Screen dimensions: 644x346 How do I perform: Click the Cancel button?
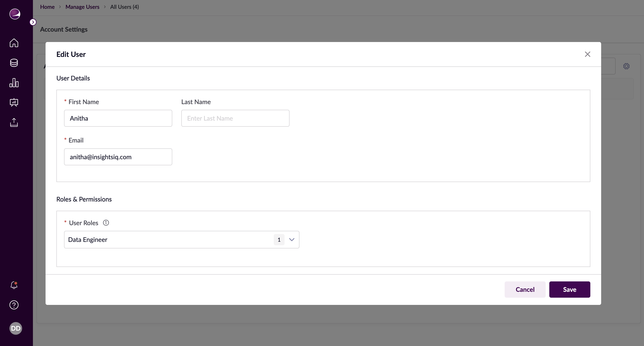[x=525, y=289]
